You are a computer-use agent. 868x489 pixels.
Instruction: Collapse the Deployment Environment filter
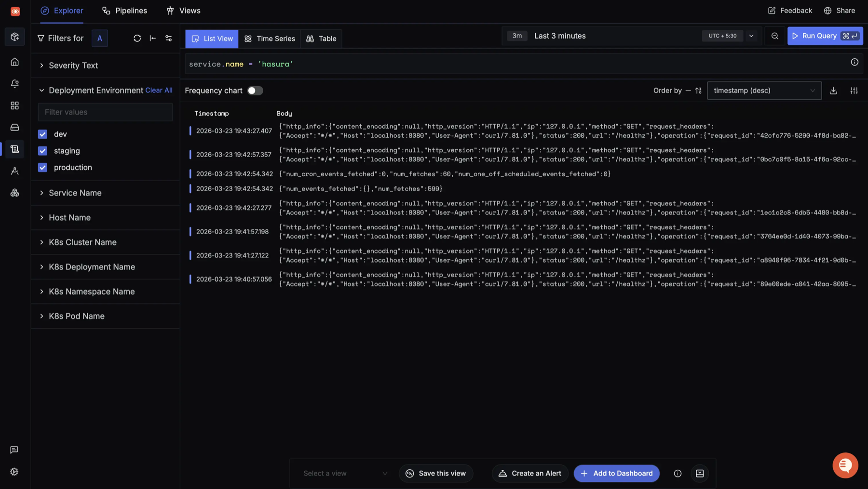point(41,91)
